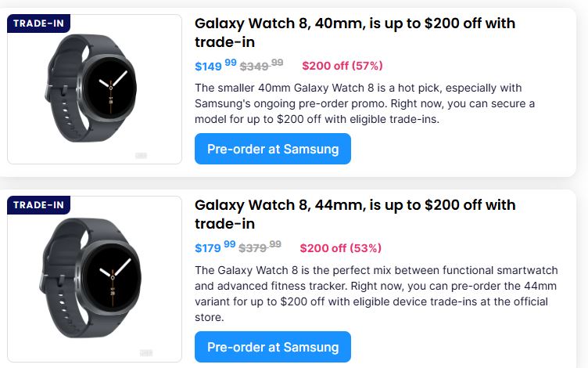The image size is (588, 368).
Task: Click TRADE-IN badge on 40mm card
Action: 38,23
